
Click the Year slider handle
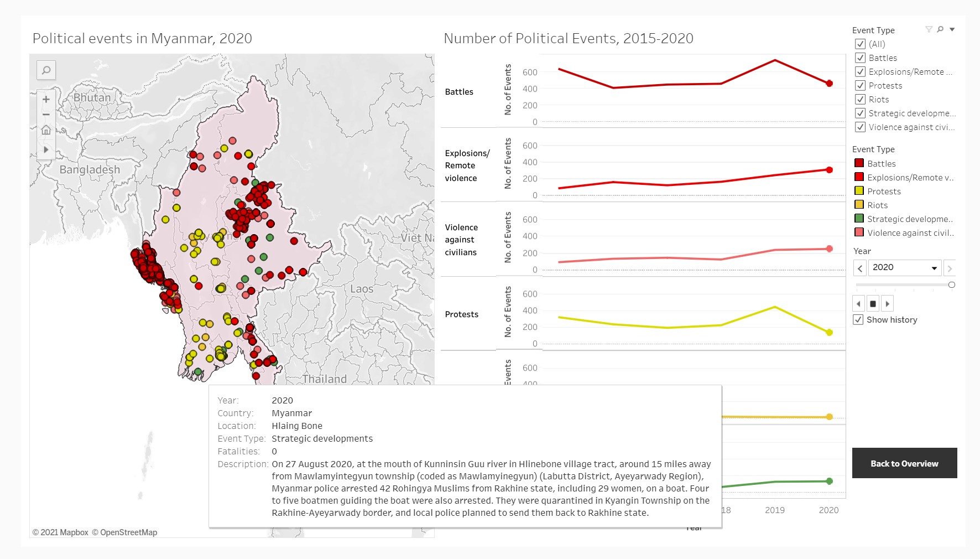point(952,285)
